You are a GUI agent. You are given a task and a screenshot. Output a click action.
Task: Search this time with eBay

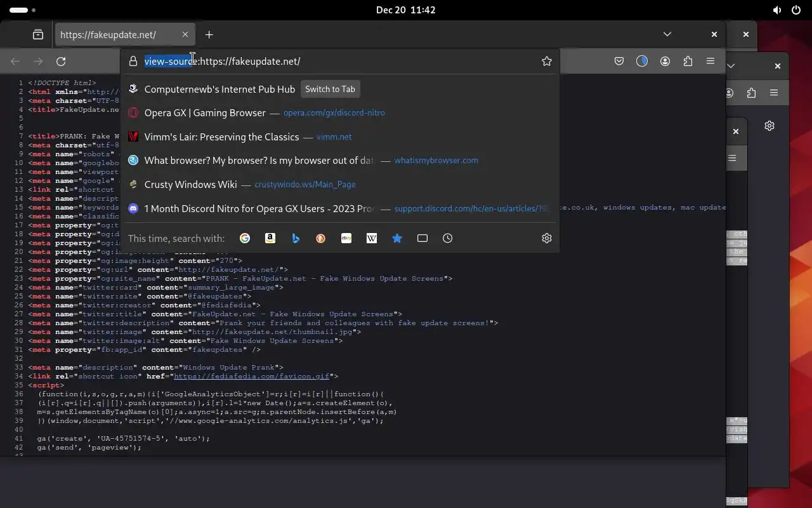tap(346, 238)
